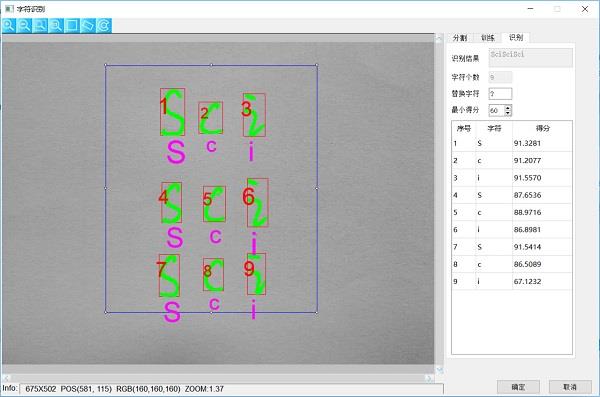Click the vertical scrollbar up arrow of image view

click(439, 38)
